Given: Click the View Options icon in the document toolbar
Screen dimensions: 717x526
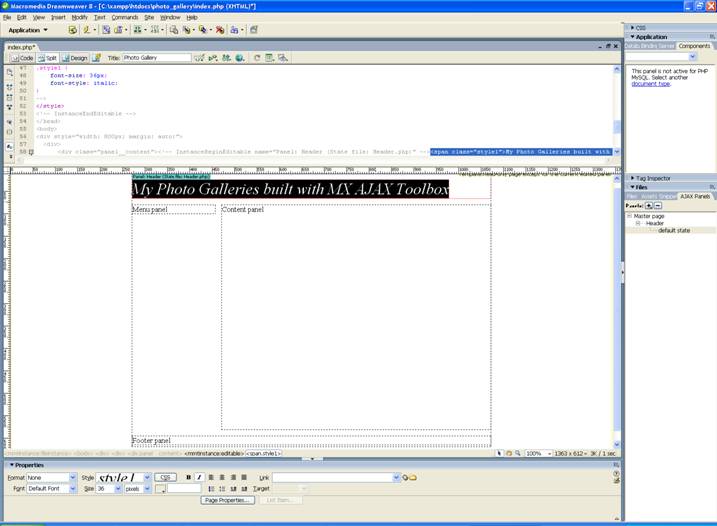Looking at the screenshot, I should (270, 58).
